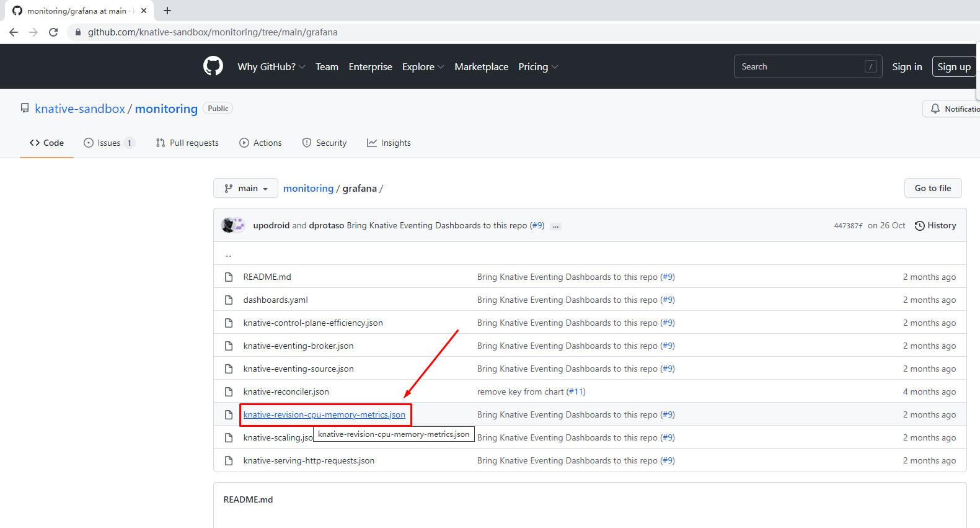Expand the Explore dropdown menu
The width and height of the screenshot is (980, 528).
[423, 66]
